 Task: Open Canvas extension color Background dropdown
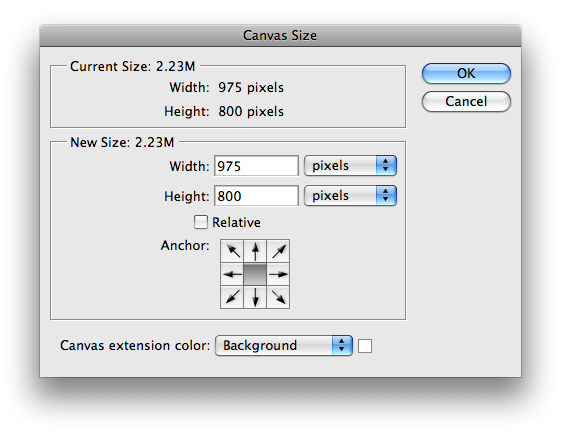284,345
